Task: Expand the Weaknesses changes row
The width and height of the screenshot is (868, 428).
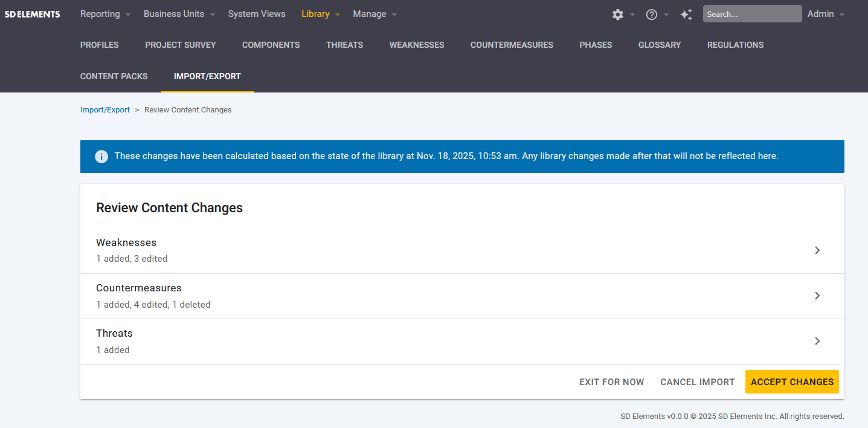Action: coord(461,250)
